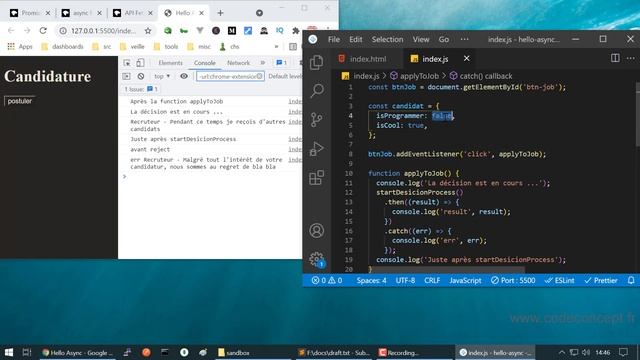Screen dimensions: 640x360
Task: Toggle the live expression eye in the console
Action: pos(184,76)
